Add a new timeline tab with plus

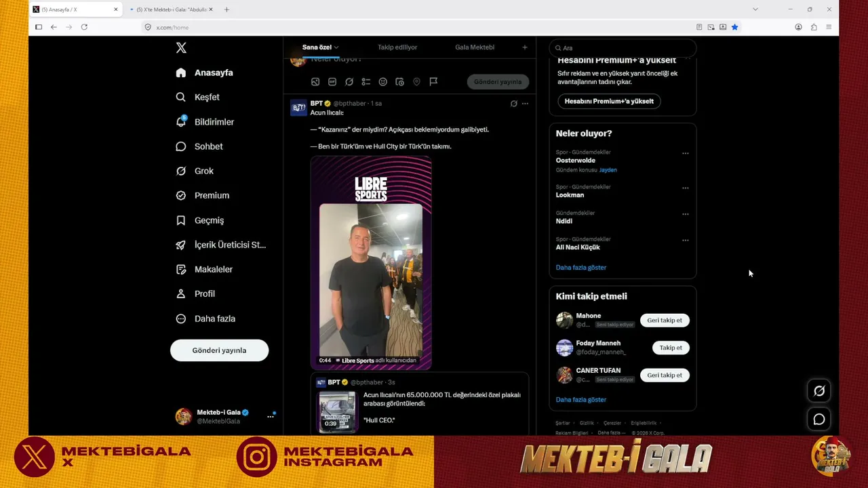pos(524,47)
